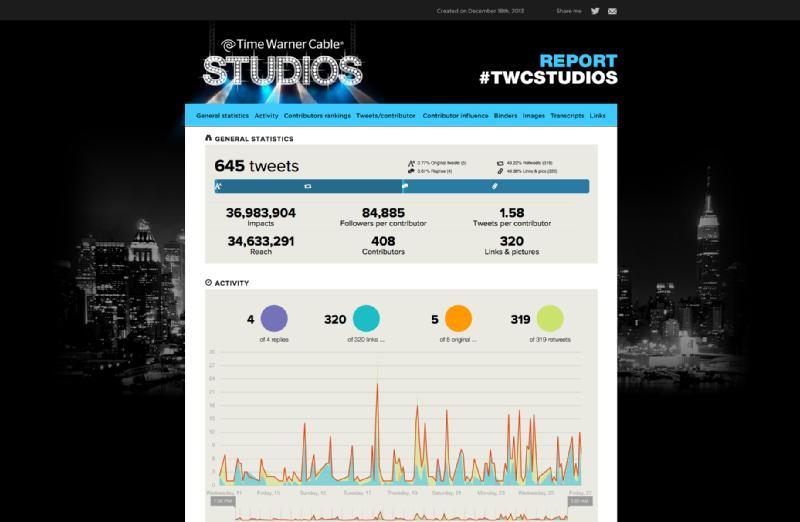Share the report via the email envelope icon
The image size is (800, 522).
(612, 11)
